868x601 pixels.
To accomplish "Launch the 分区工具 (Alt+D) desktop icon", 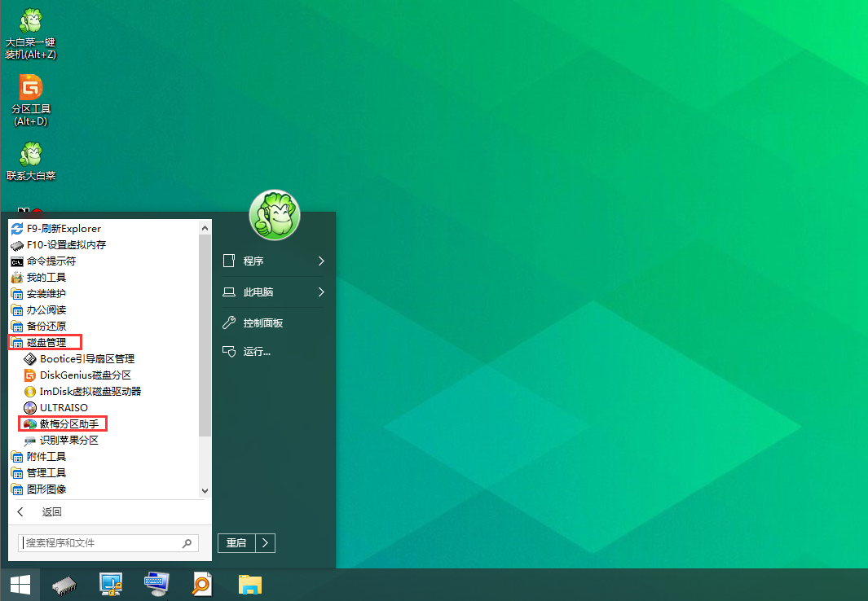I will [x=30, y=100].
